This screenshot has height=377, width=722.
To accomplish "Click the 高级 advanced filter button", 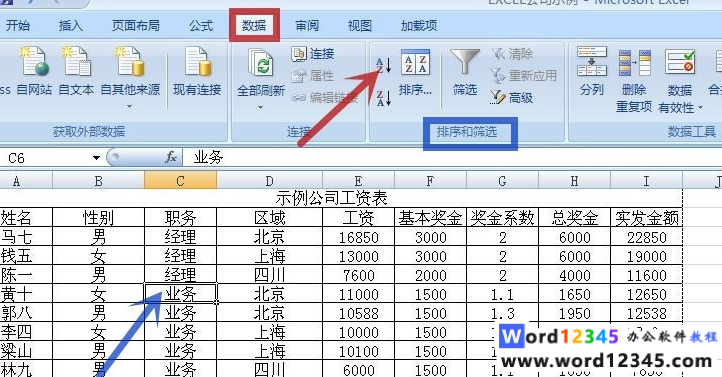I will [512, 98].
